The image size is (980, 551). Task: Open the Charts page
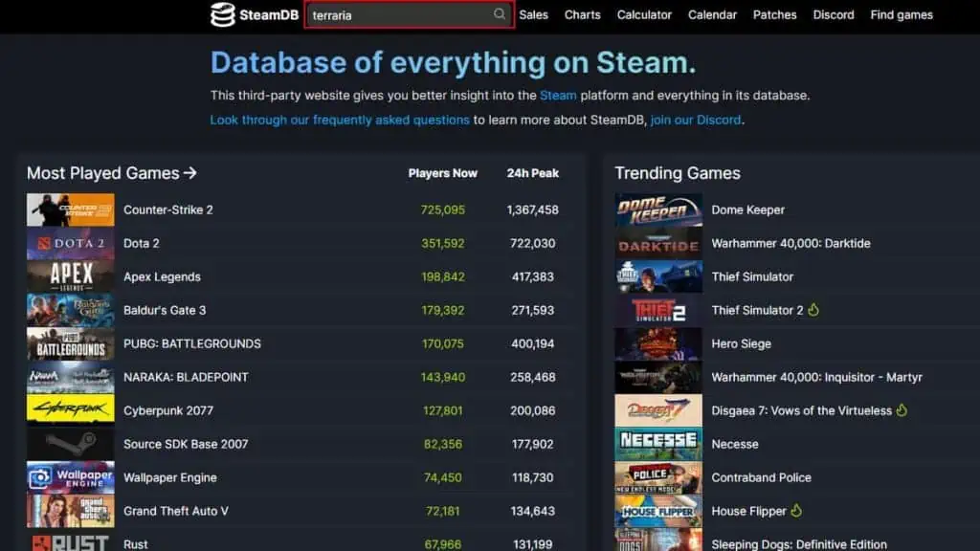(582, 14)
